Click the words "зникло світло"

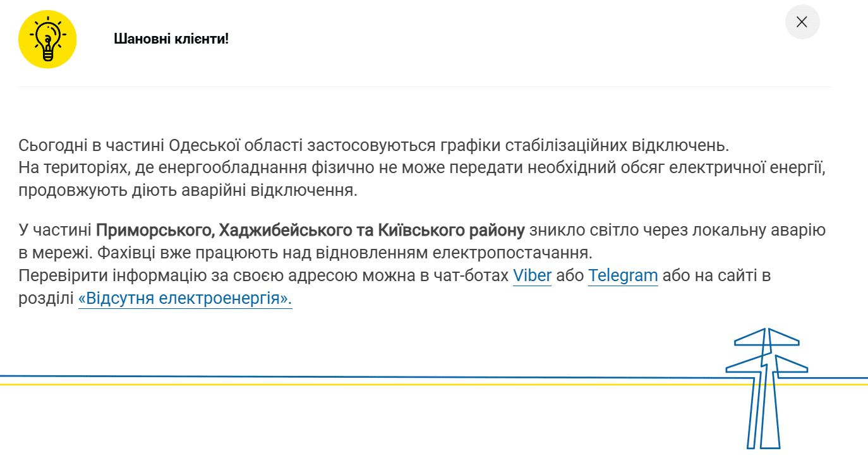click(586, 231)
